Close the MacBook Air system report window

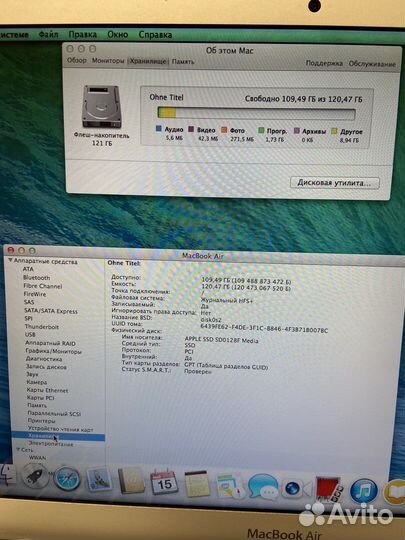(11, 250)
